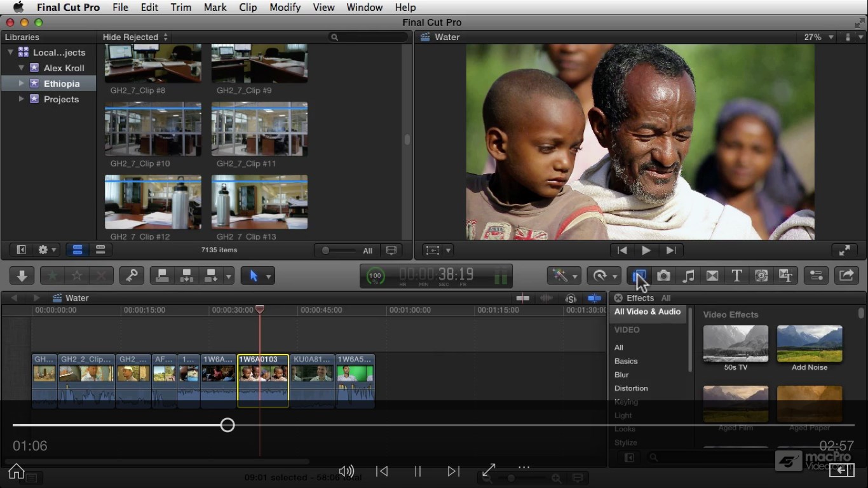Open the Photos browser camera icon
Viewport: 868px width, 488px height.
(663, 276)
